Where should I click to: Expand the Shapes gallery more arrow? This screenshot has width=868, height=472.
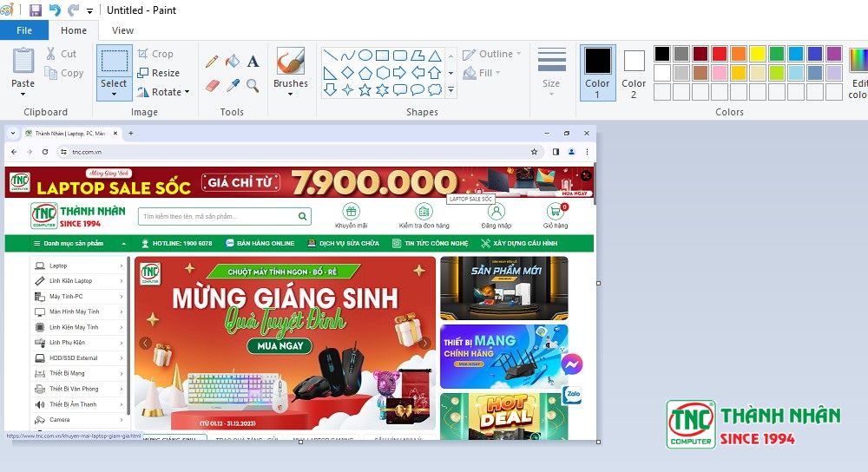[x=451, y=89]
